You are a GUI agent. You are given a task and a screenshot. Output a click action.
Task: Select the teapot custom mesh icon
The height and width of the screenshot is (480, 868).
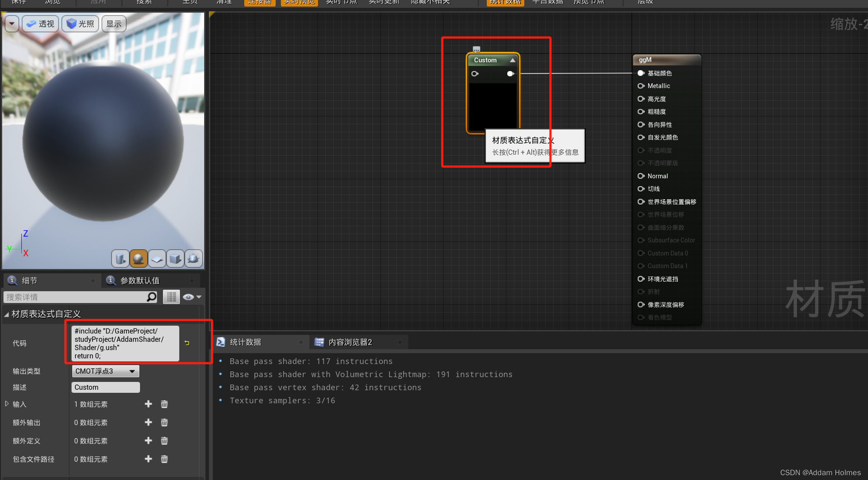[194, 259]
